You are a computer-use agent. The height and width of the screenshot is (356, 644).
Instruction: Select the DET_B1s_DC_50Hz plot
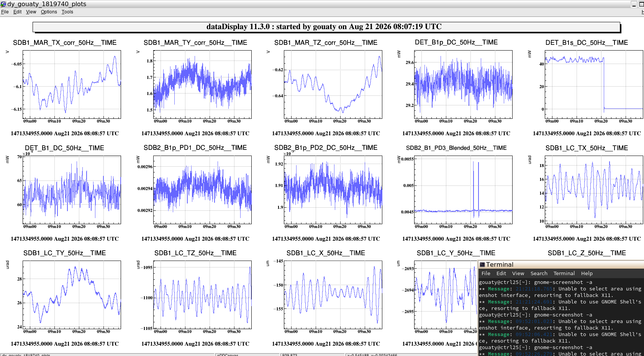594,84
